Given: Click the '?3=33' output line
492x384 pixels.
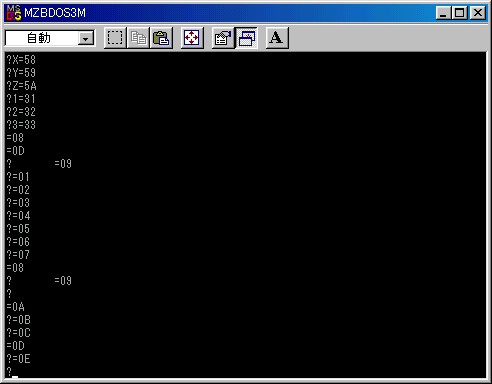Looking at the screenshot, I should tap(21, 125).
